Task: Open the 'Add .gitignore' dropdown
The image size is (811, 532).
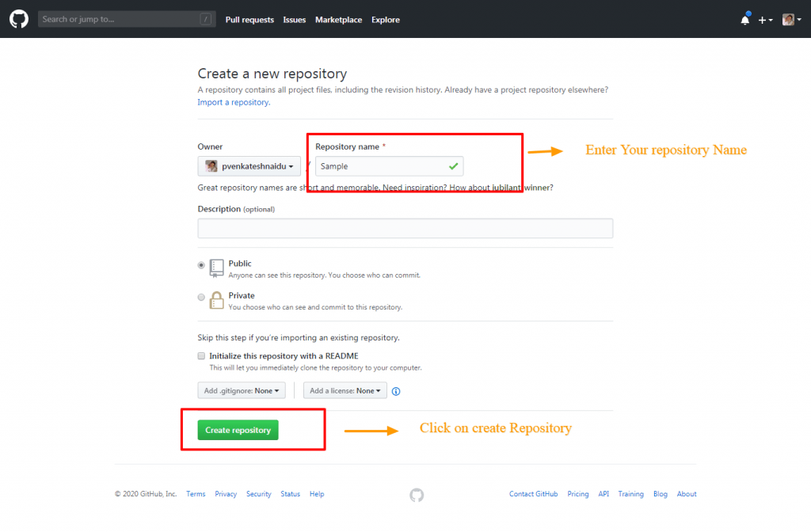Action: 241,390
